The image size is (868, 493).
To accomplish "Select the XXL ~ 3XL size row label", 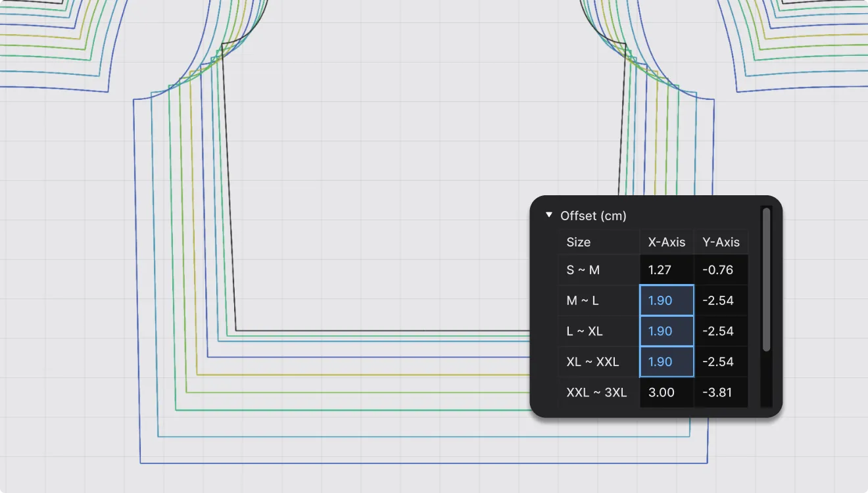I will [596, 392].
